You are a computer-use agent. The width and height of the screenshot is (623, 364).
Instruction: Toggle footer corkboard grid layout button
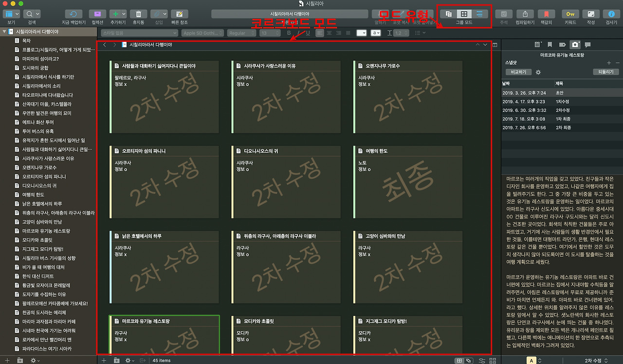(x=459, y=360)
